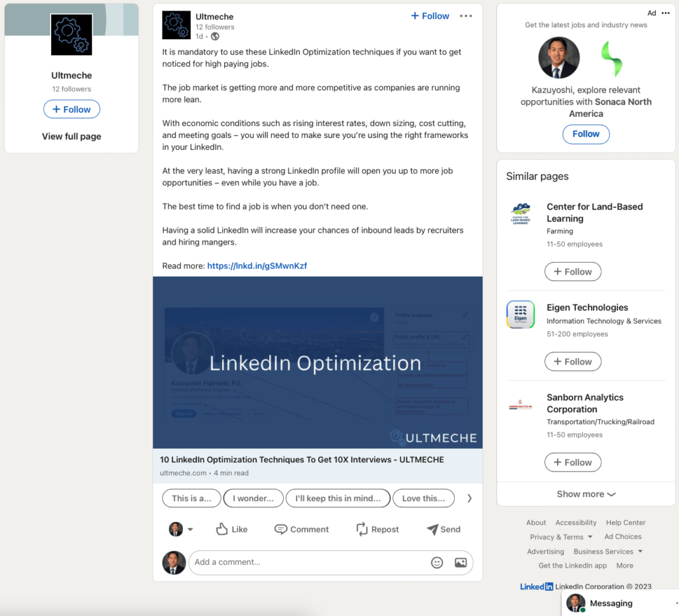Follow Sanborn Analytics Corporation
Viewport: 679px width, 616px height.
pos(572,462)
